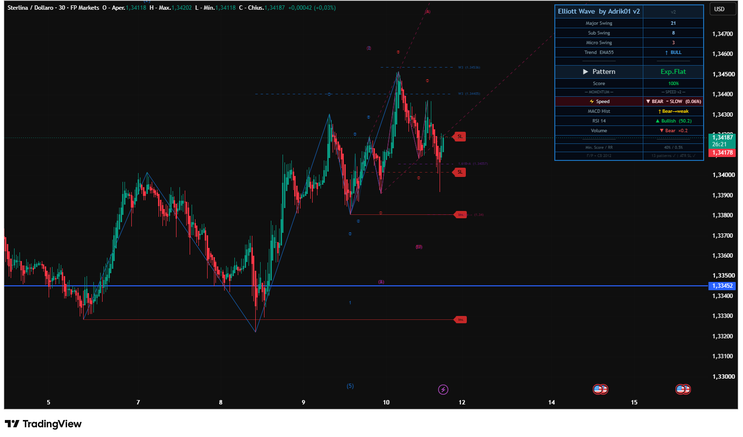Click the MACD Hist row label
The width and height of the screenshot is (743, 437).
599,111
